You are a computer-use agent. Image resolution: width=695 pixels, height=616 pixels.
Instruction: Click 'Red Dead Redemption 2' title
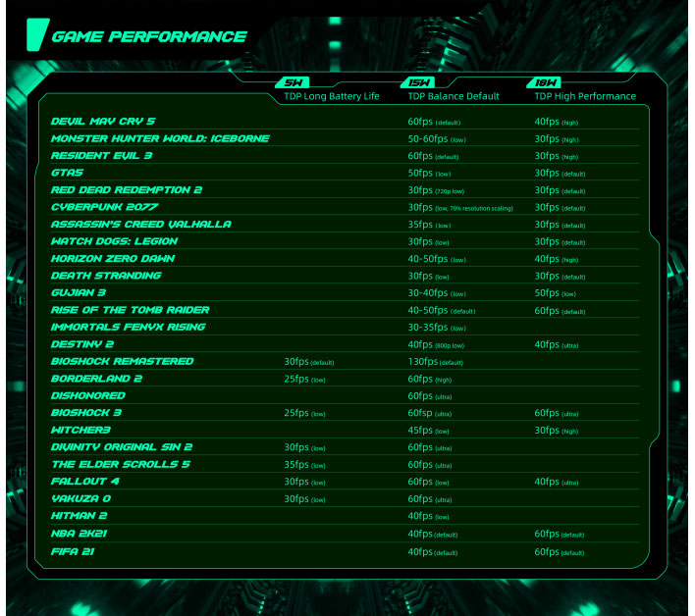tap(127, 190)
